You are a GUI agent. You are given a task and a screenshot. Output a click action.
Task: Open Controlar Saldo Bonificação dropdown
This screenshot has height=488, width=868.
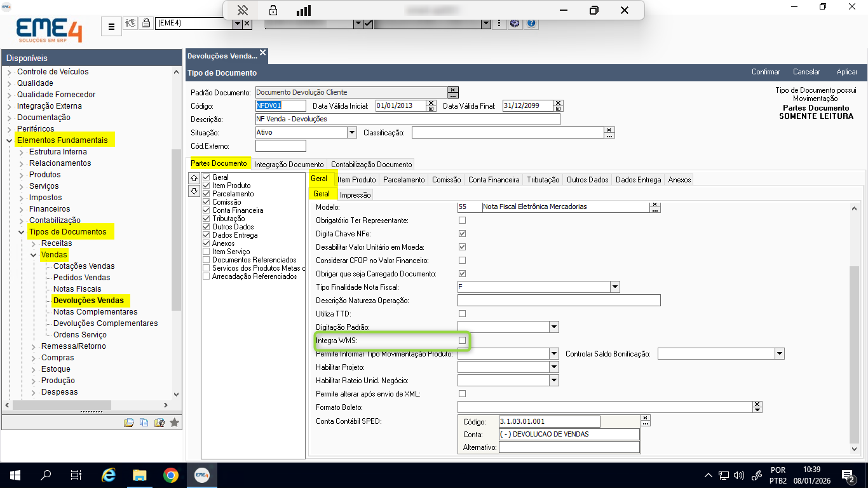780,354
